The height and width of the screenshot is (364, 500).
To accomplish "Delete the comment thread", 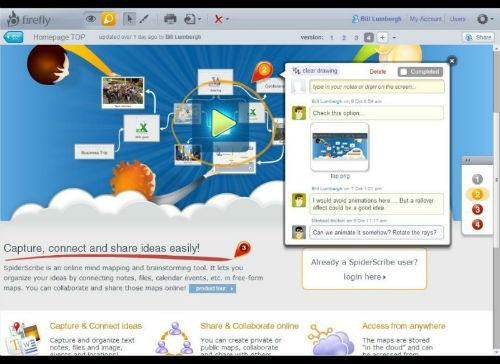I will 378,72.
